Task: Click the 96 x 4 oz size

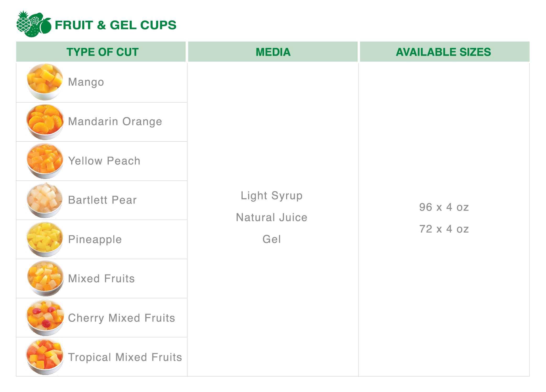Action: pos(444,207)
